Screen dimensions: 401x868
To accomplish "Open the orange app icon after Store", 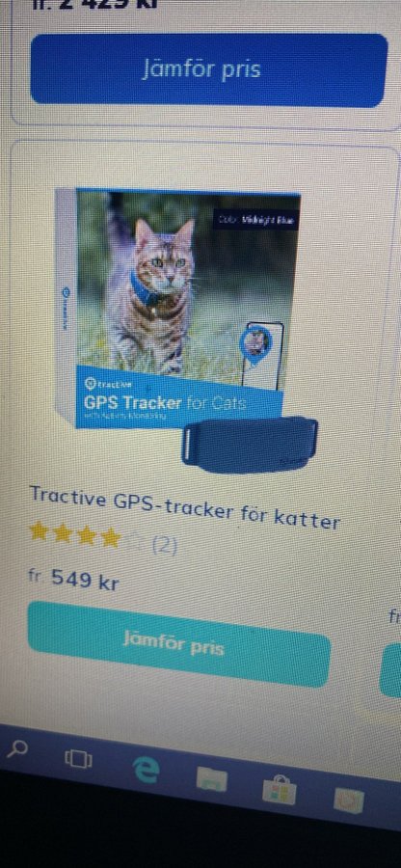I will coord(348,800).
